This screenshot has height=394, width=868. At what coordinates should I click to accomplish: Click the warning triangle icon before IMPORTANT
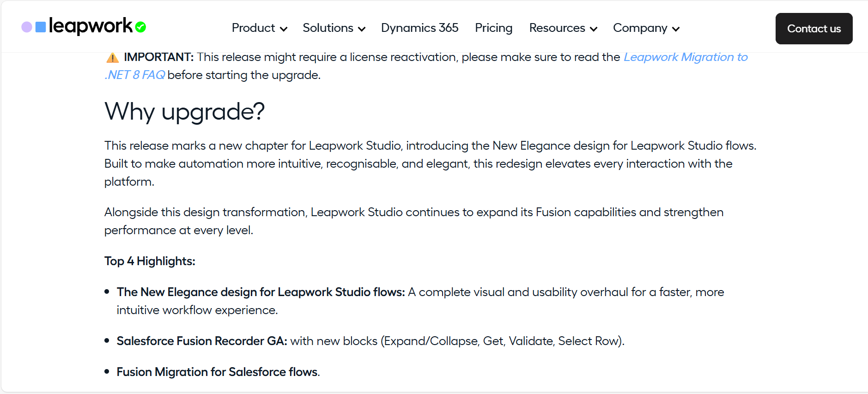click(x=112, y=58)
